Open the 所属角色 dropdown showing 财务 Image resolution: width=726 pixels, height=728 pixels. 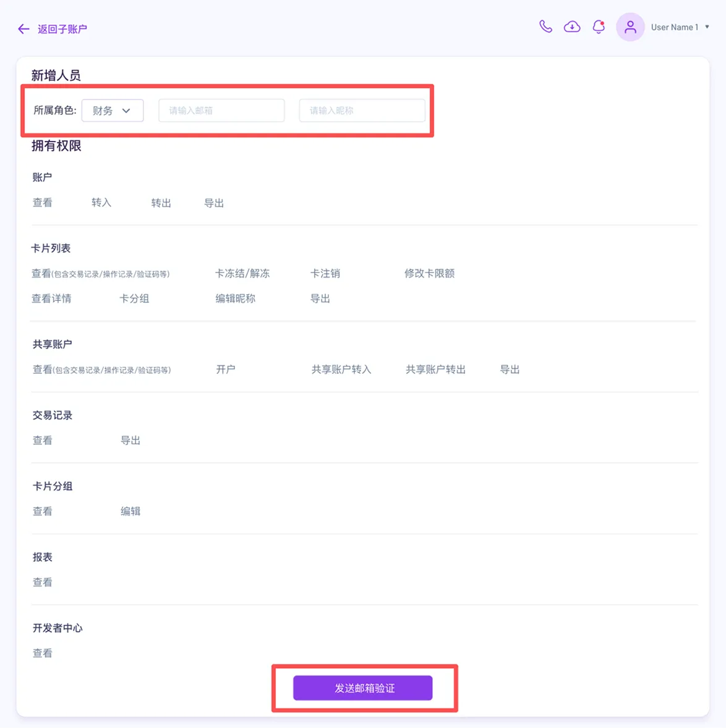point(113,111)
